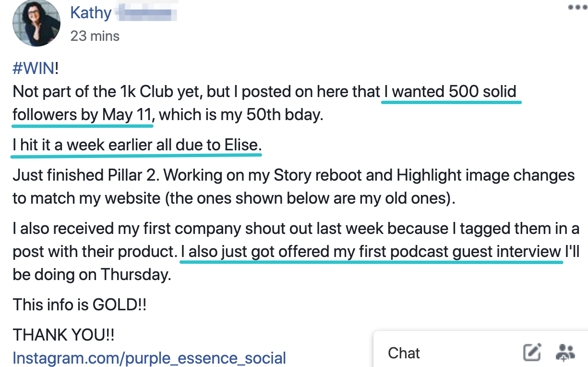The image size is (588, 367).
Task: Click the 23 mins post timestamp
Action: (95, 36)
